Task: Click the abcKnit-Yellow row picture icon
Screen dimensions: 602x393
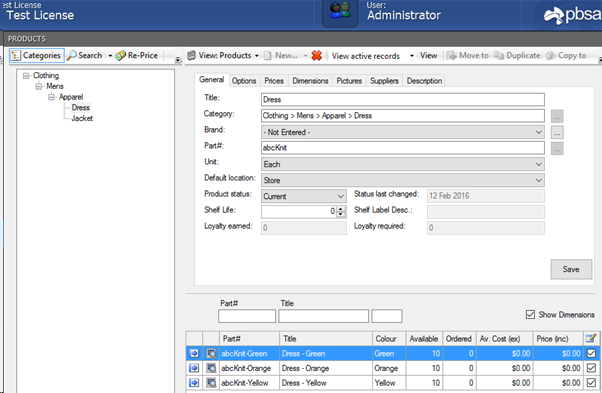Action: pos(211,383)
